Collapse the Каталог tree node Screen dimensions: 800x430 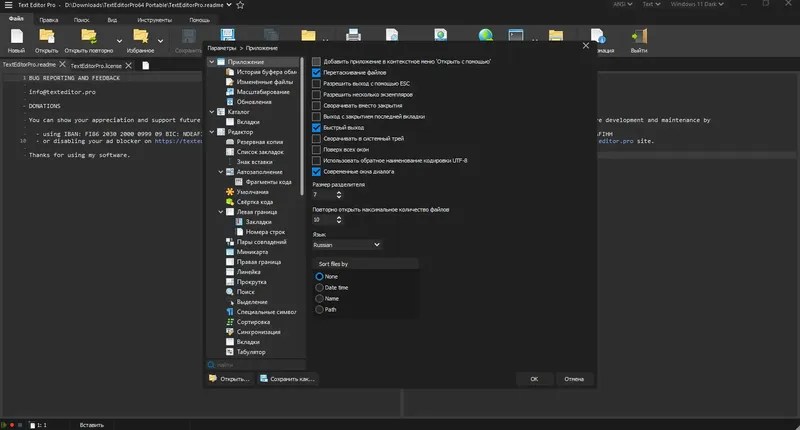pos(212,112)
